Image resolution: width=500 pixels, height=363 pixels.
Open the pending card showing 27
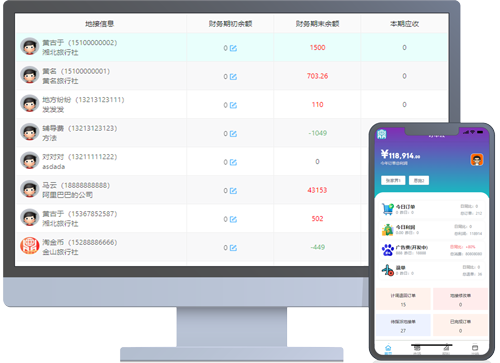tap(403, 325)
